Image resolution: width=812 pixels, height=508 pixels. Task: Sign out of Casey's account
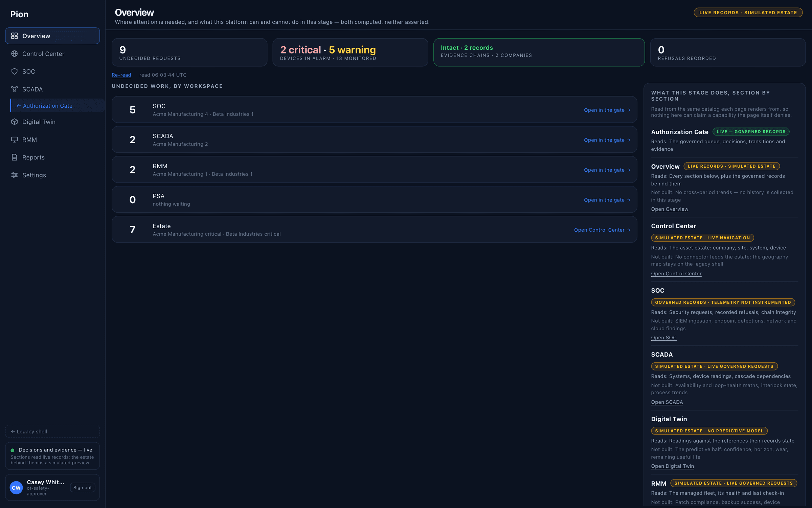pos(82,488)
